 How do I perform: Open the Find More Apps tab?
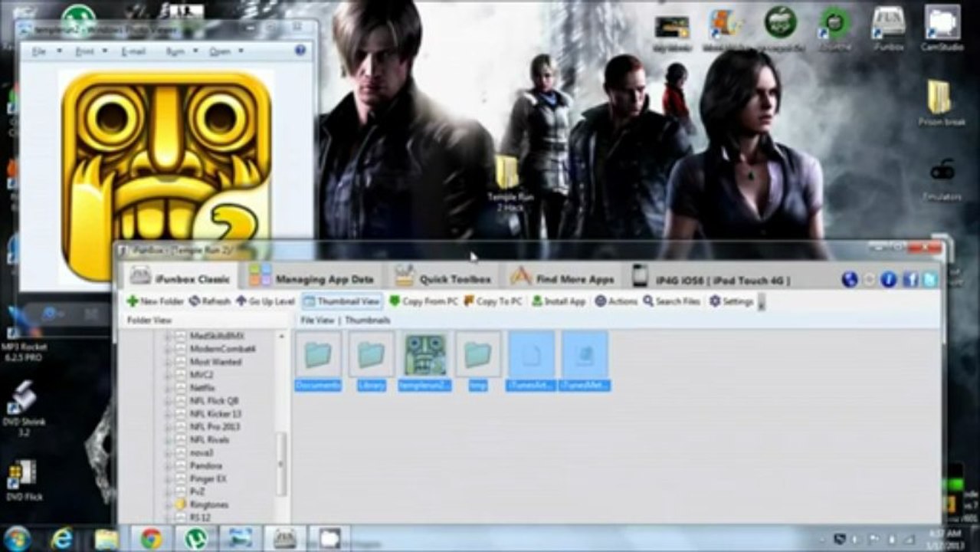(562, 278)
